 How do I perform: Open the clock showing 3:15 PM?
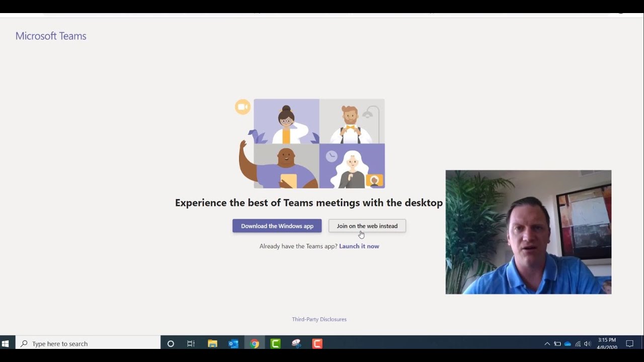607,344
